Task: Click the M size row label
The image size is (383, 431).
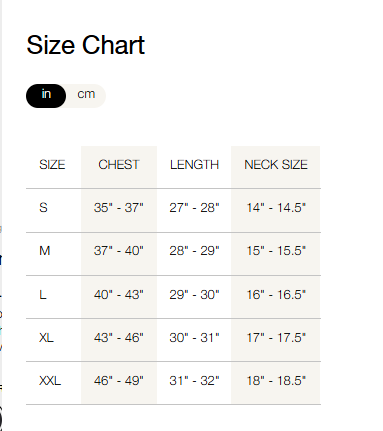Action: coord(45,251)
